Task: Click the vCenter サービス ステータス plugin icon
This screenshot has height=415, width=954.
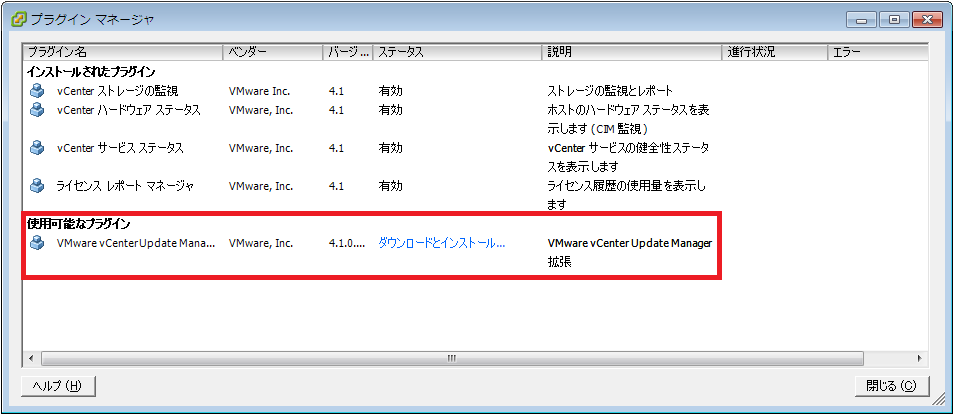Action: pyautogui.click(x=37, y=148)
